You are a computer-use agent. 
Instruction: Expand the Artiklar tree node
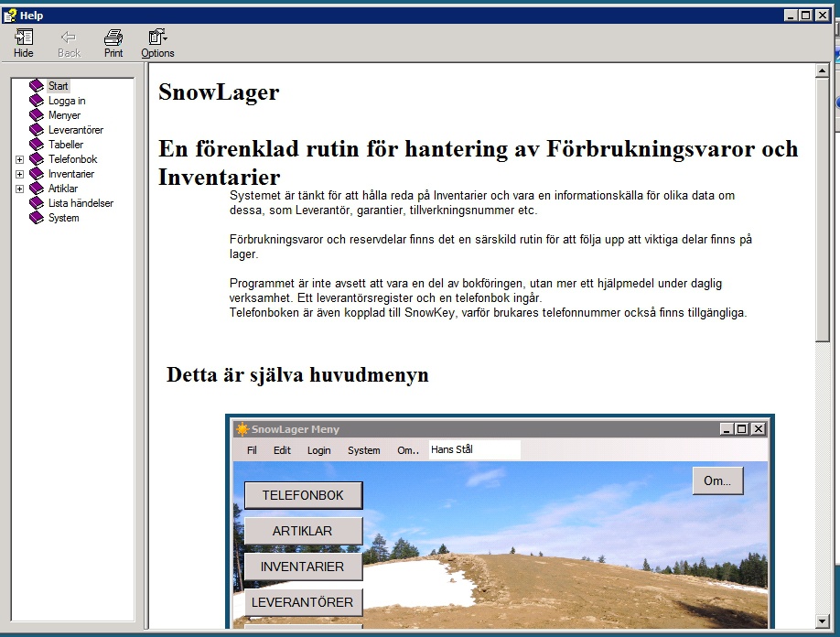[x=19, y=189]
